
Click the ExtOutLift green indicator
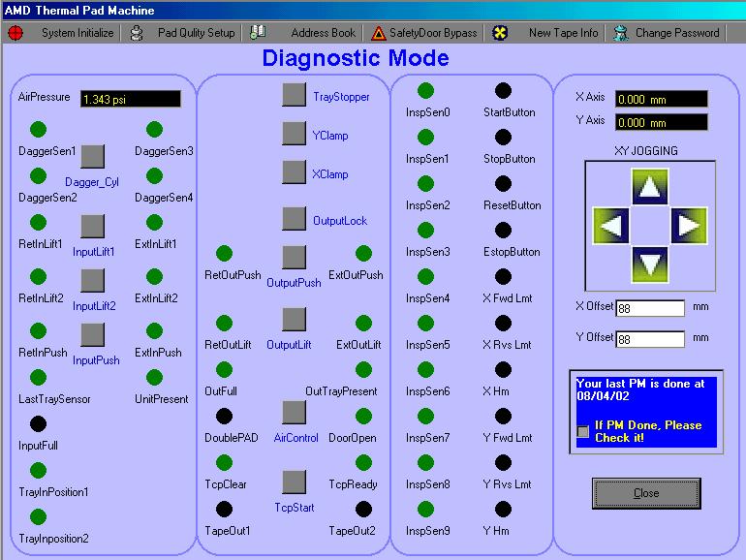click(x=363, y=323)
